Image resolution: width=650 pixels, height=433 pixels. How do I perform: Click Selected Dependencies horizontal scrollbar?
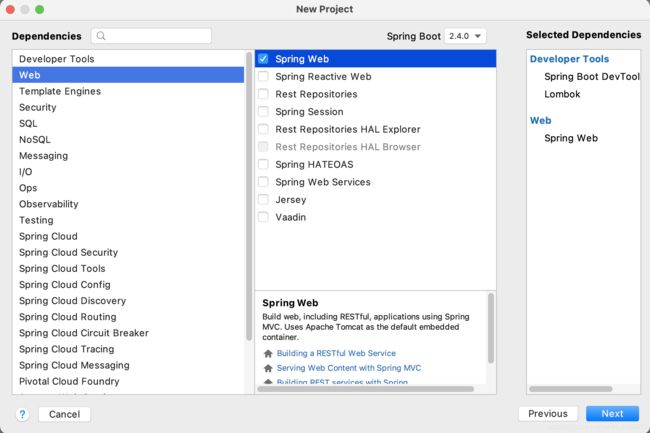[571, 389]
